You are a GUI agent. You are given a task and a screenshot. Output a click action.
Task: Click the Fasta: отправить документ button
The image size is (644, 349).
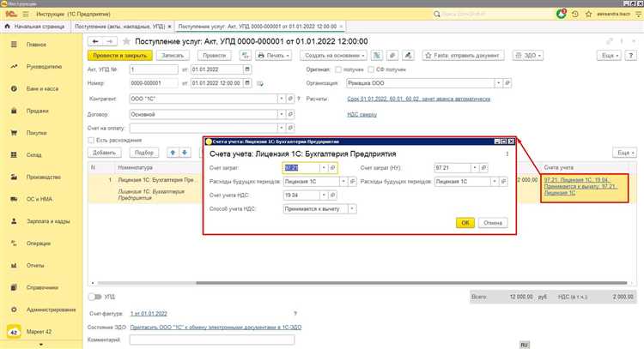(463, 56)
